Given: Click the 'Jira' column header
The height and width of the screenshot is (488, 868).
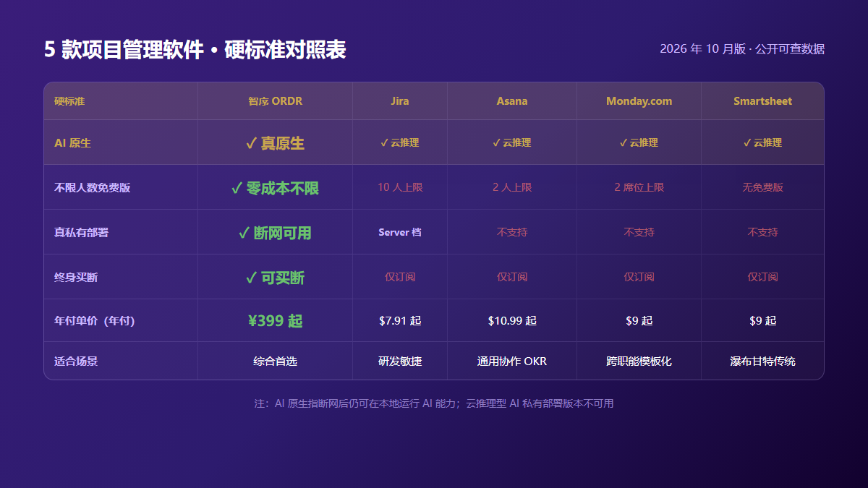Looking at the screenshot, I should [400, 101].
